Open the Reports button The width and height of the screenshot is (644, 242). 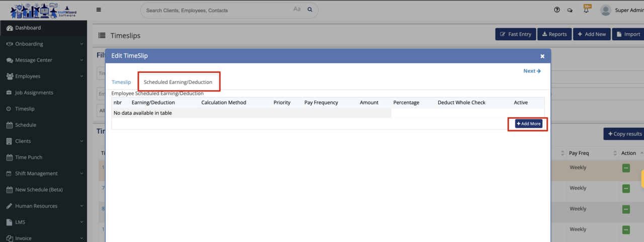(554, 34)
